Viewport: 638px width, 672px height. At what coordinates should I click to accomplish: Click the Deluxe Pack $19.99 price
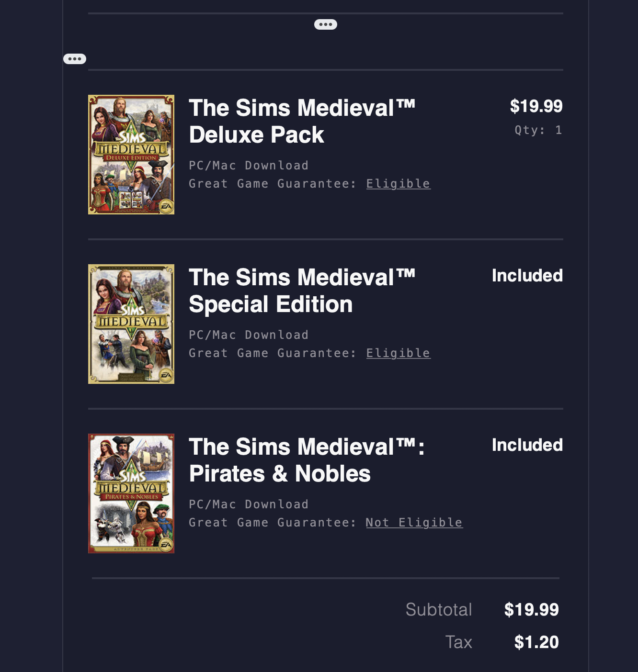click(x=536, y=106)
